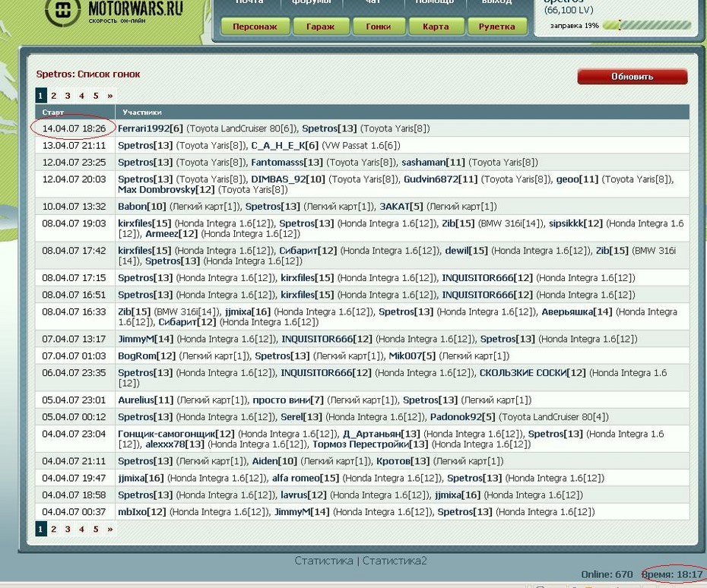This screenshot has height=588, width=707.
Task: Open Armeez[12] player profile
Action: point(172,234)
